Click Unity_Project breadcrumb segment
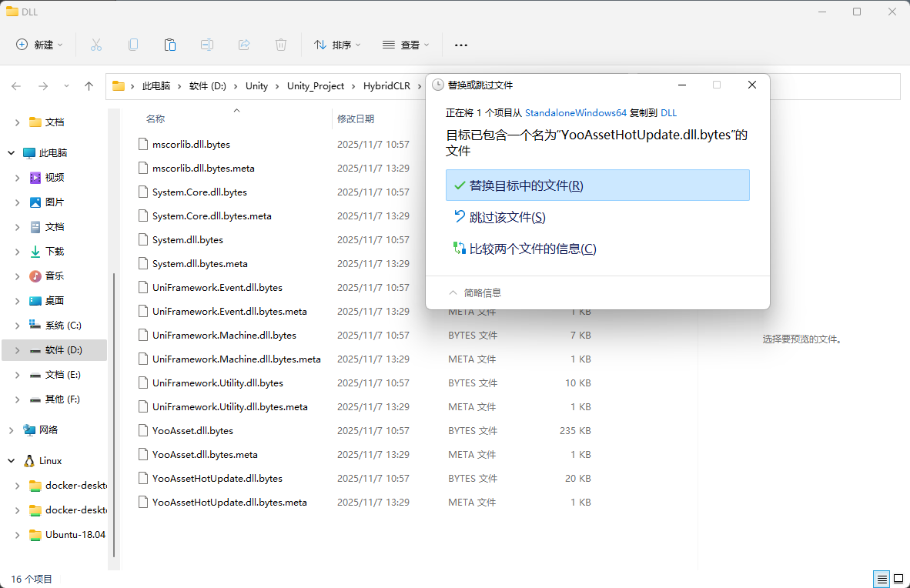Screen dimensions: 910x588 coord(315,86)
